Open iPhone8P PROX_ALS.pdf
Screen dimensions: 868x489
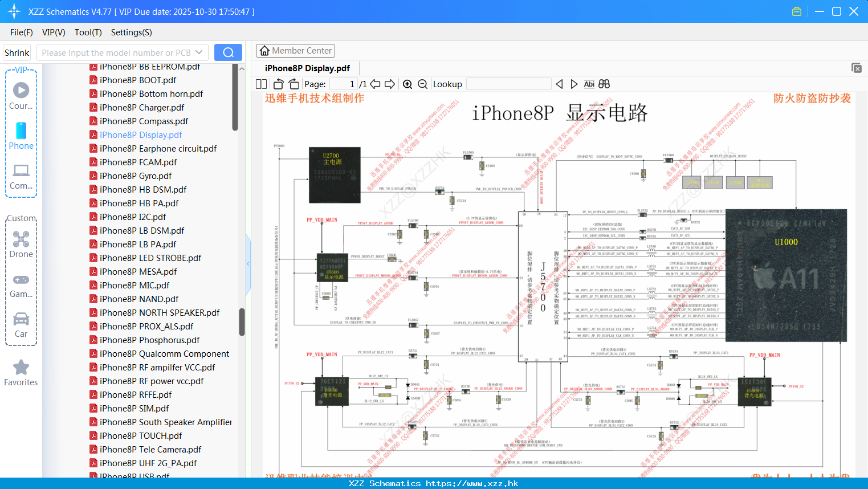(x=146, y=327)
